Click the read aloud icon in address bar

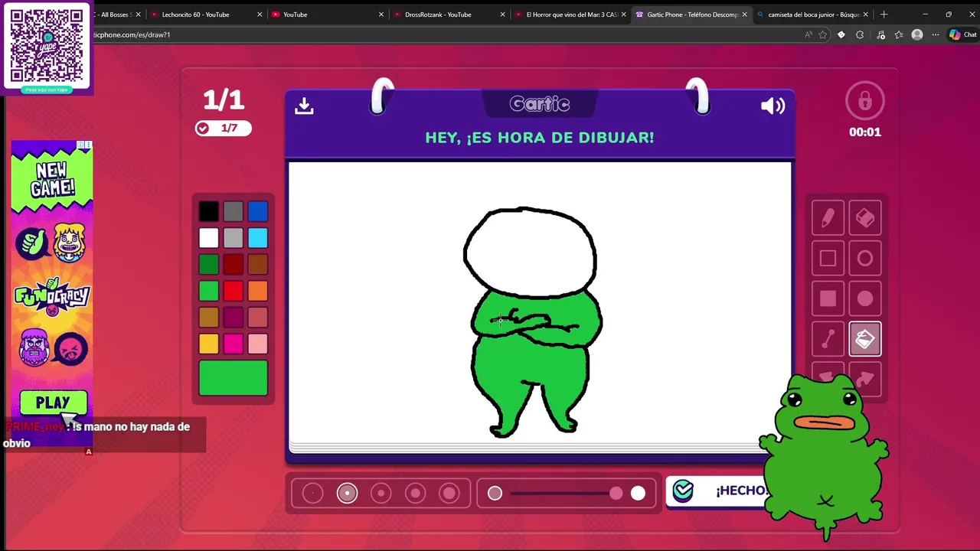click(808, 34)
